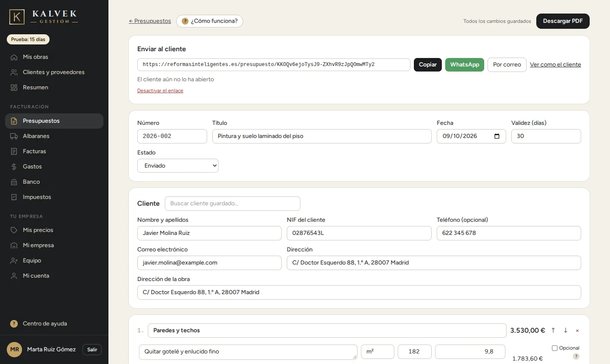610x364 pixels.
Task: Open the calendar picker in Fecha field
Action: [x=497, y=136]
